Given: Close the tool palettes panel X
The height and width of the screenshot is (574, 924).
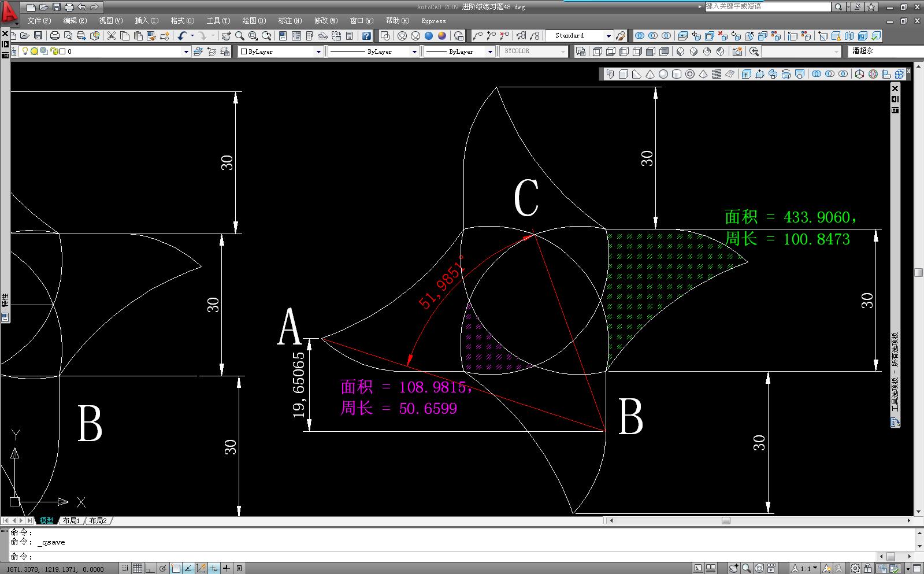Looking at the screenshot, I should pyautogui.click(x=895, y=88).
